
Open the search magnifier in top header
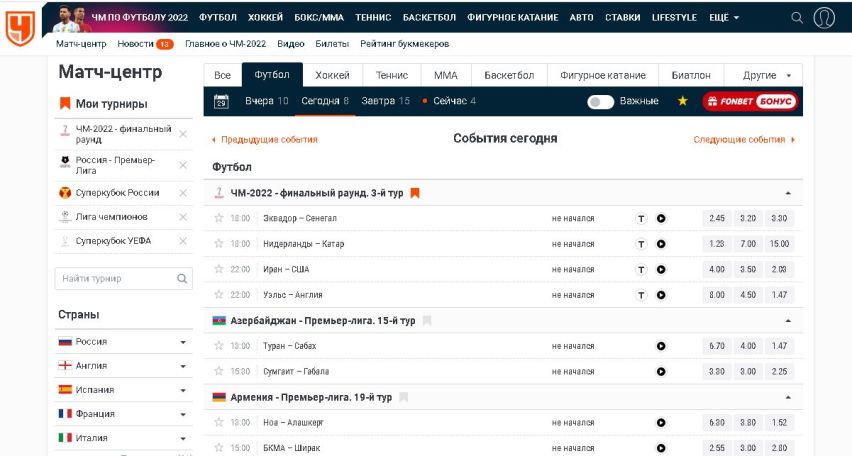coord(797,17)
